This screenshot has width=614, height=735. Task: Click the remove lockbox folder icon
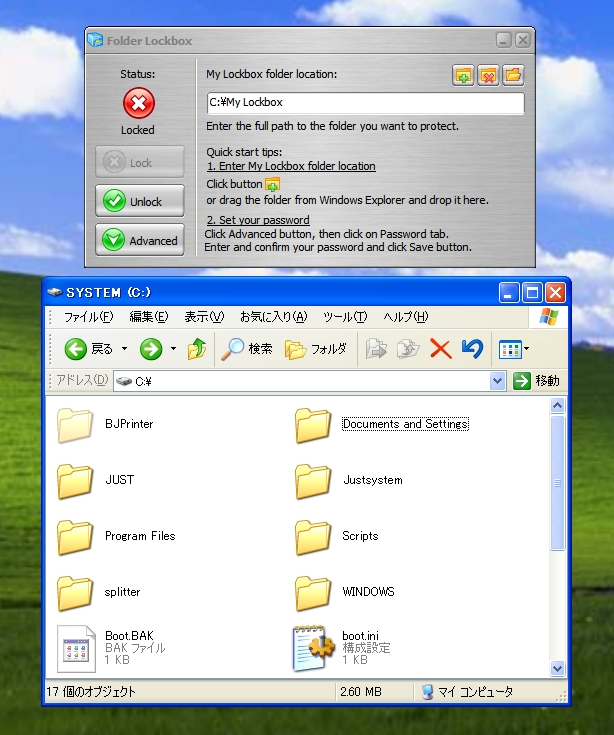(x=488, y=75)
